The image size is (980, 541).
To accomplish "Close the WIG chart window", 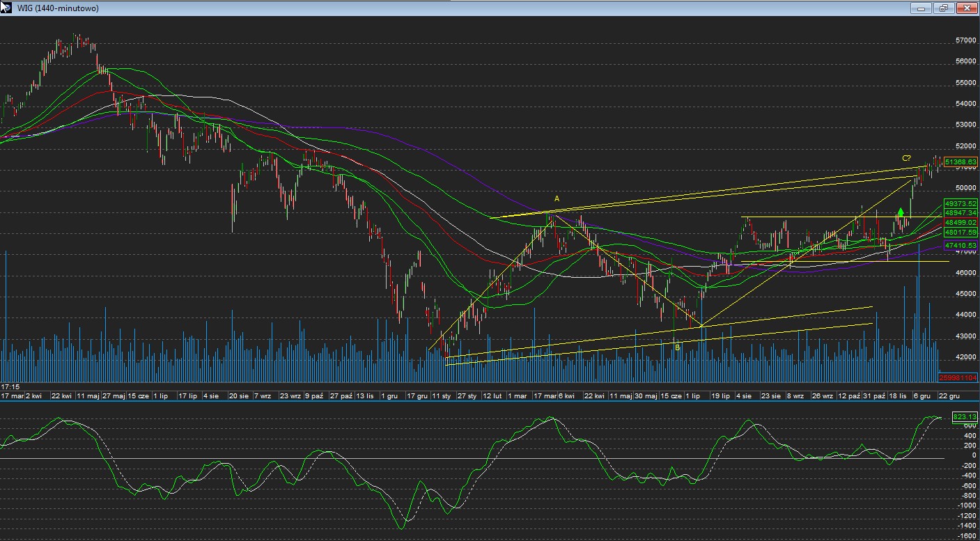I will (x=966, y=8).
